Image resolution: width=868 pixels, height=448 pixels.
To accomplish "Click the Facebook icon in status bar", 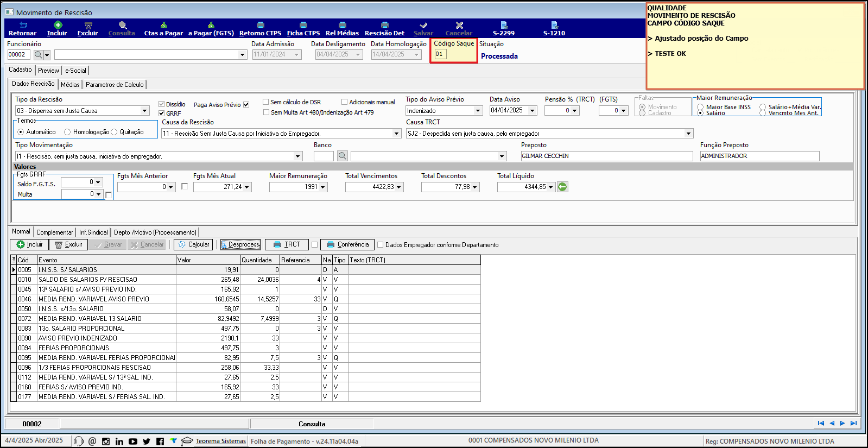I will [x=160, y=441].
